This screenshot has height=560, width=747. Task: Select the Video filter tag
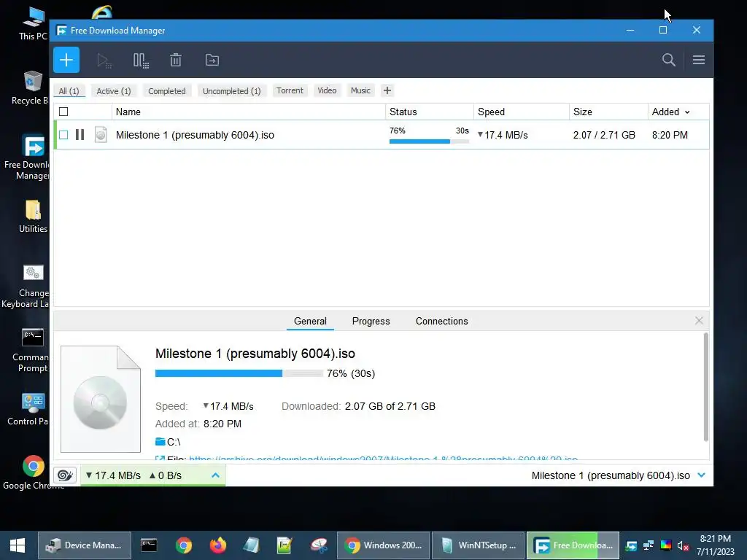(327, 90)
